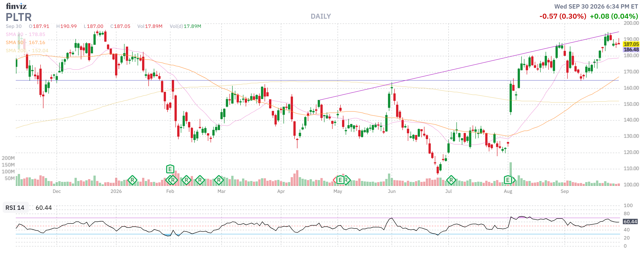
Task: Click the SMA 200 legend entry
Action: [x=27, y=50]
